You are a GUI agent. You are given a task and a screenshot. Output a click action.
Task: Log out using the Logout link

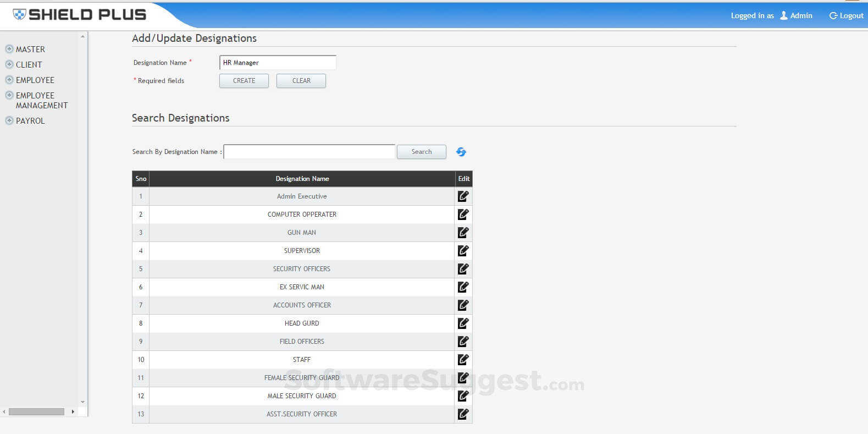847,15
